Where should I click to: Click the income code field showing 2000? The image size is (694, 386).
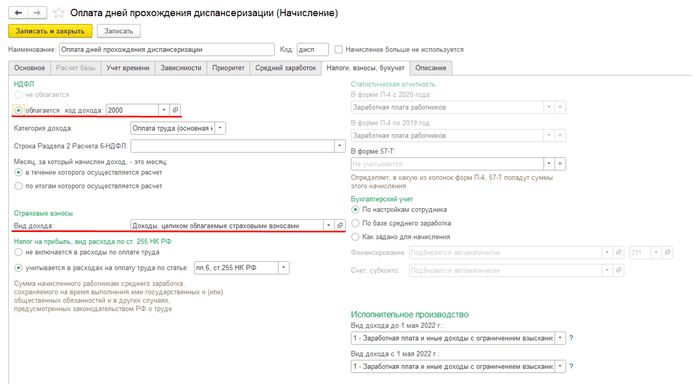click(x=132, y=110)
